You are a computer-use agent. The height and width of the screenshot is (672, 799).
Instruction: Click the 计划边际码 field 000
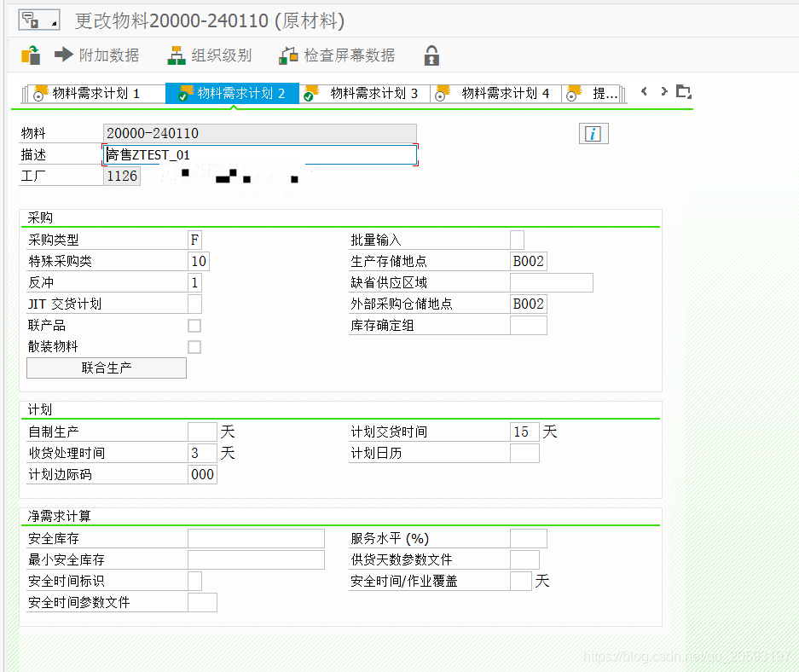click(x=202, y=475)
